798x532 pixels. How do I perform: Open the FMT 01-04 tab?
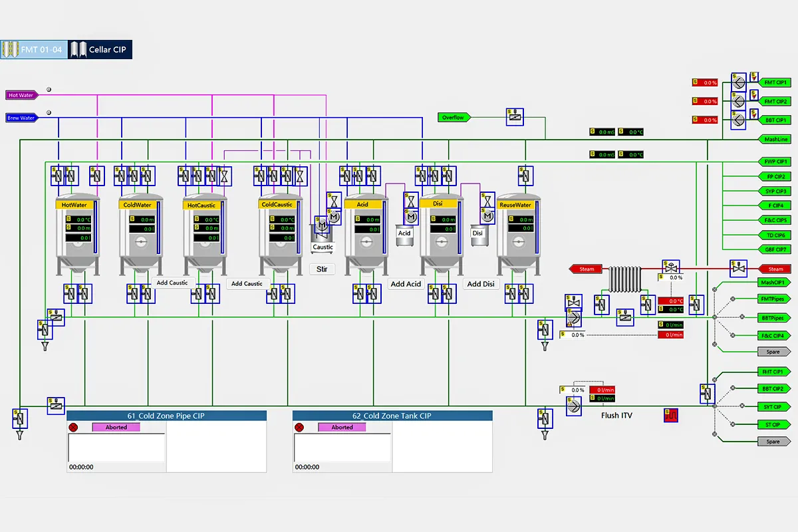pyautogui.click(x=34, y=49)
